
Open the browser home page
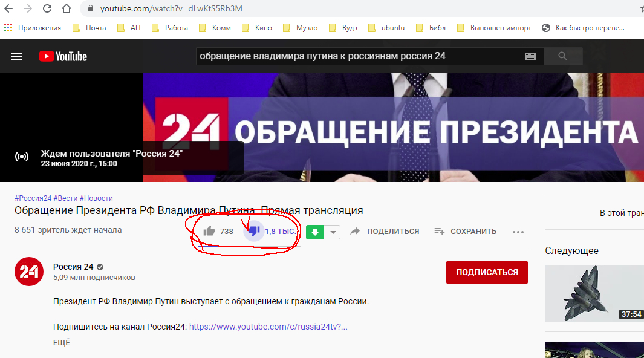pyautogui.click(x=67, y=8)
